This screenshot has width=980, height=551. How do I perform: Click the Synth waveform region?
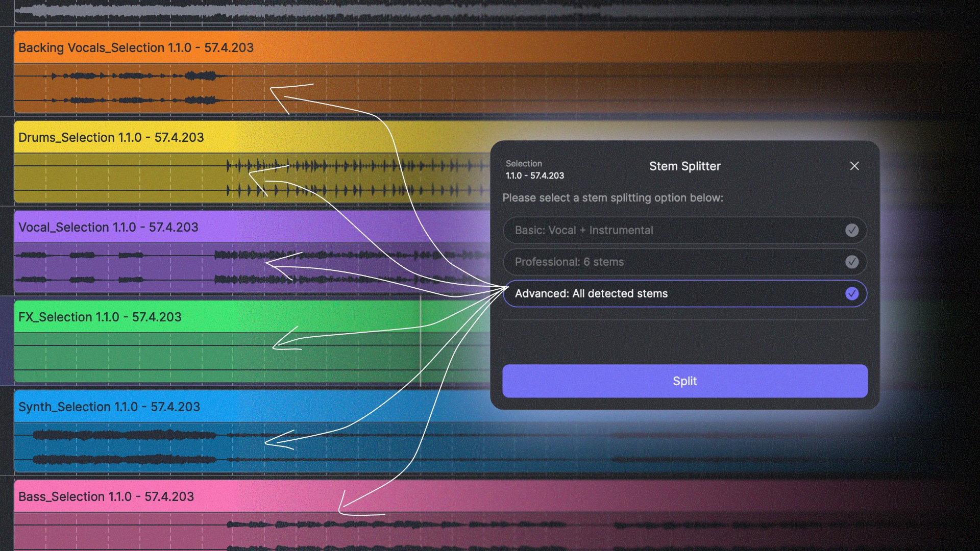[x=128, y=444]
